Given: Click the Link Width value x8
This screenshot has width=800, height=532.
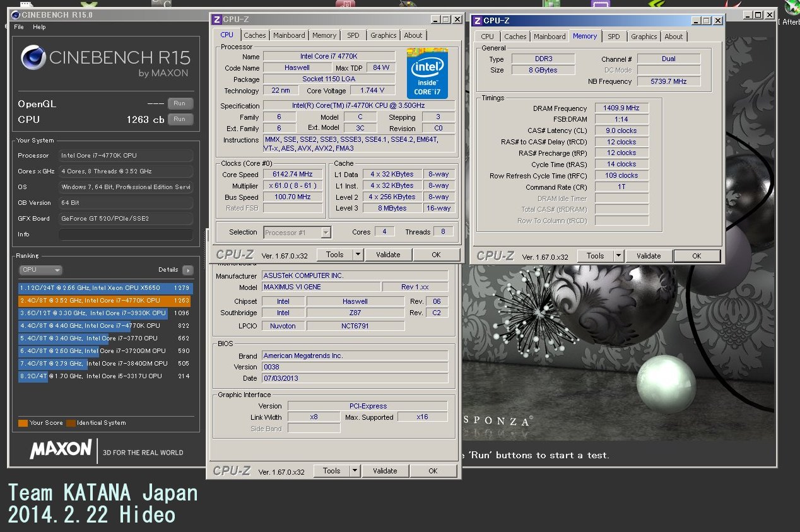Looking at the screenshot, I should pyautogui.click(x=314, y=417).
